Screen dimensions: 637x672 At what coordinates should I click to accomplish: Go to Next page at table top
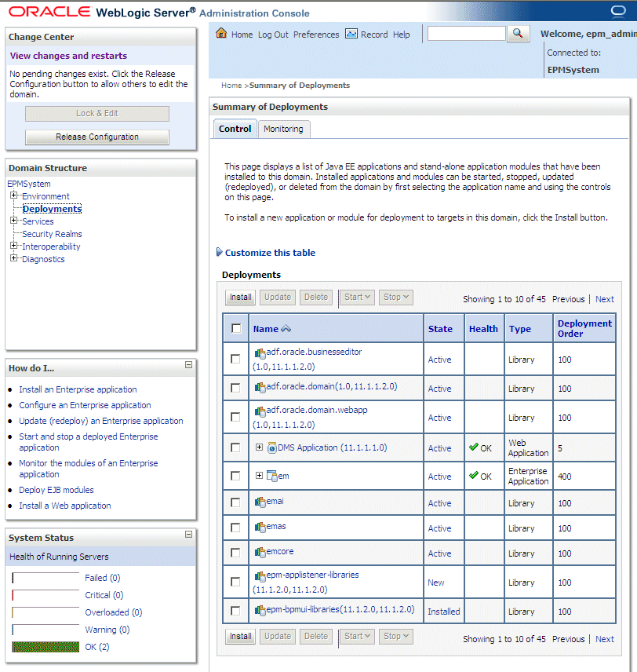[604, 299]
